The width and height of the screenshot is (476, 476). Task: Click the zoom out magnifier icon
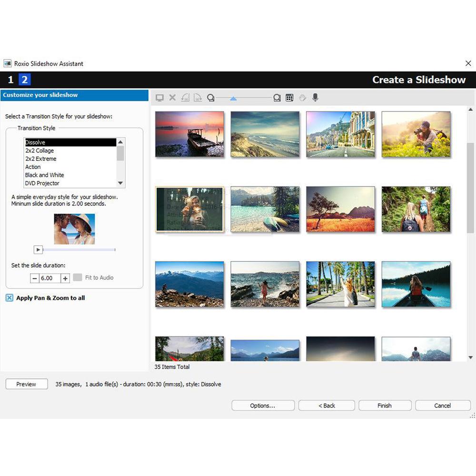click(x=211, y=98)
